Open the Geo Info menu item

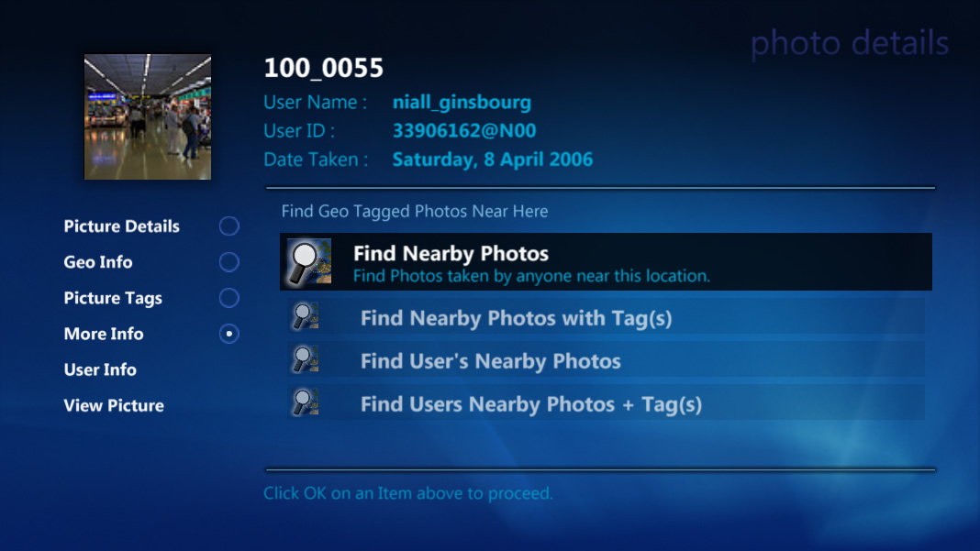pos(97,262)
